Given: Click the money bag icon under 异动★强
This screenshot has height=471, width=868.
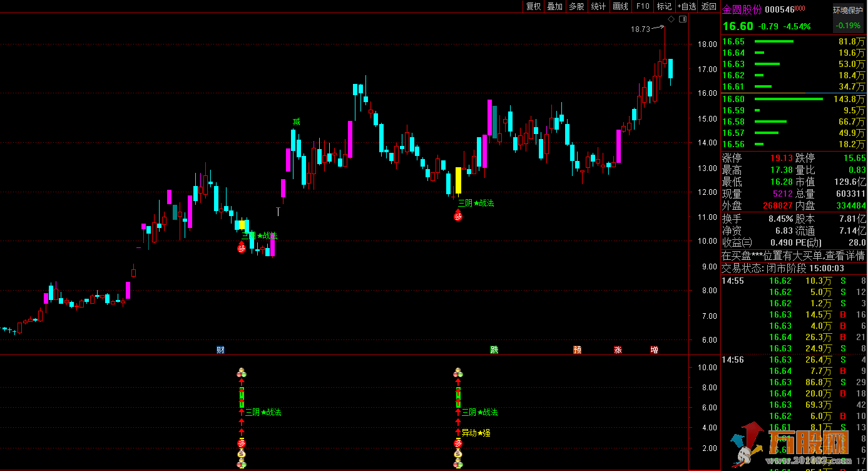Looking at the screenshot, I should click(458, 453).
